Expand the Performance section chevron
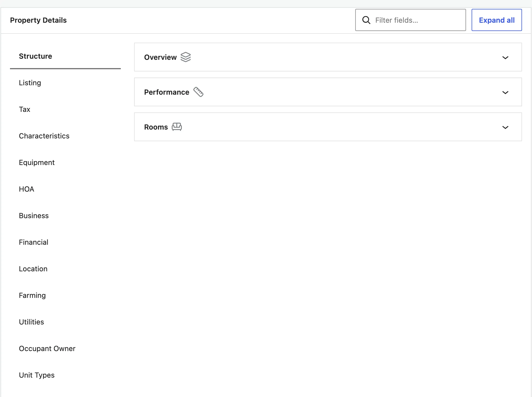 [x=505, y=92]
